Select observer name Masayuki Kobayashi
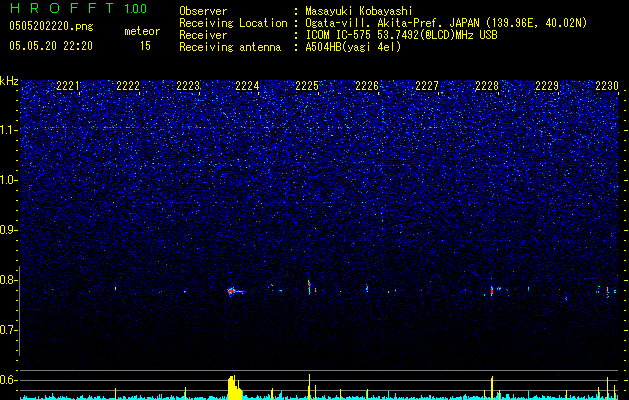Screen dimensions: 629x400 [x=359, y=11]
